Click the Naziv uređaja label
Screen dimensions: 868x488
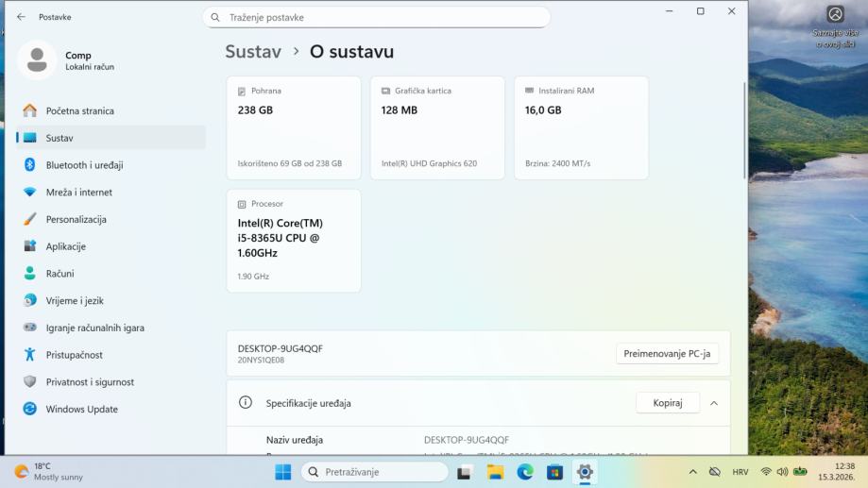click(295, 440)
